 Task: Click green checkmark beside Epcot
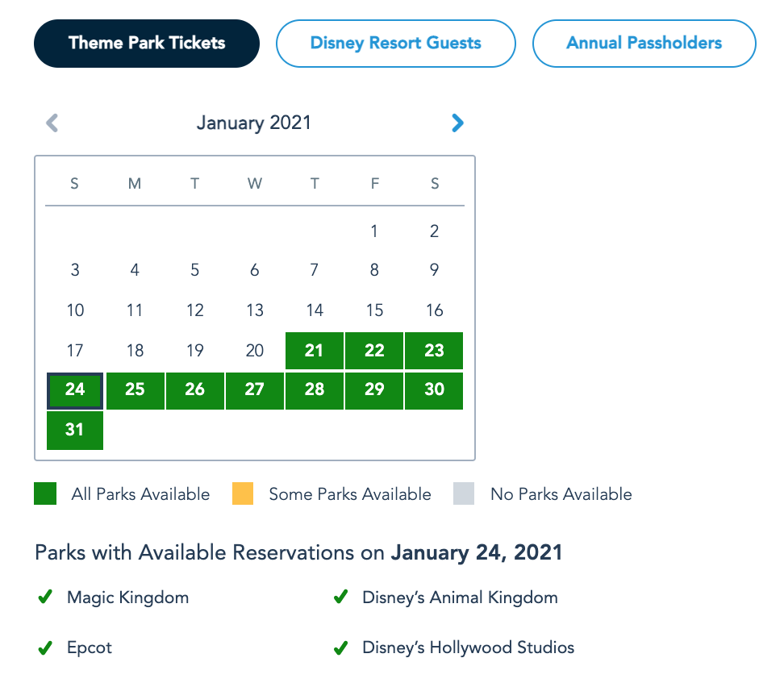[x=45, y=647]
